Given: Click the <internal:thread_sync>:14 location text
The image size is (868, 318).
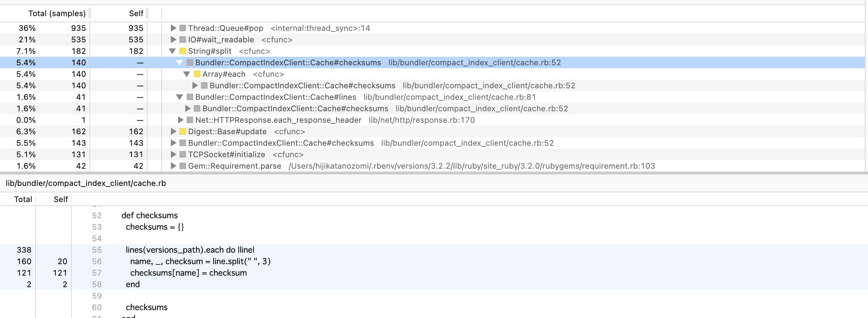Looking at the screenshot, I should (320, 28).
